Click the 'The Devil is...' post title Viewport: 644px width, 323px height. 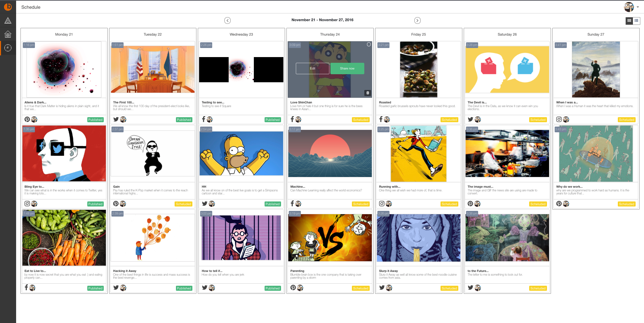[x=477, y=102]
